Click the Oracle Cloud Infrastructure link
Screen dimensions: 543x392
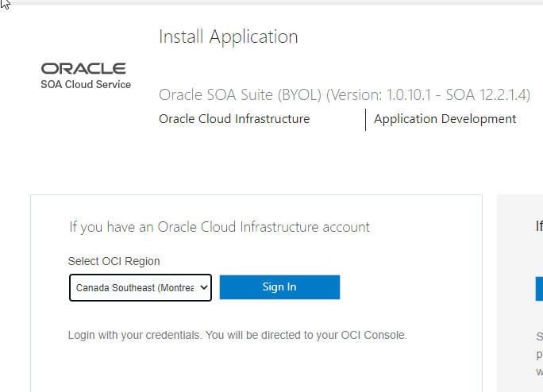pyautogui.click(x=234, y=119)
